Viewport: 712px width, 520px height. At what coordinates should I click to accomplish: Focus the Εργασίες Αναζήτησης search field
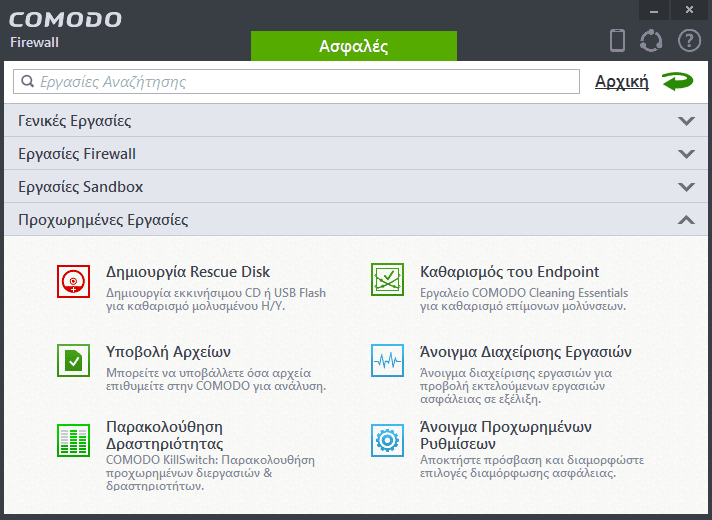pos(297,82)
